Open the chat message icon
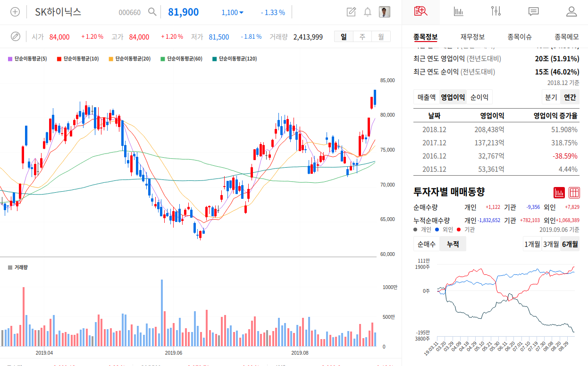The image size is (588, 366). [534, 12]
